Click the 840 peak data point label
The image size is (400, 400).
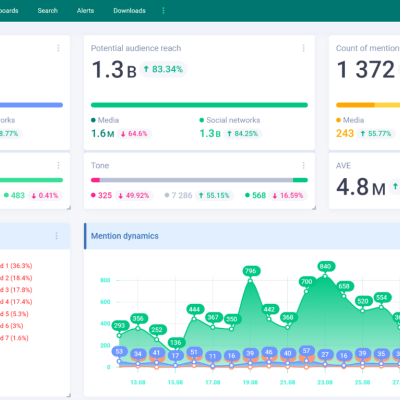[325, 266]
